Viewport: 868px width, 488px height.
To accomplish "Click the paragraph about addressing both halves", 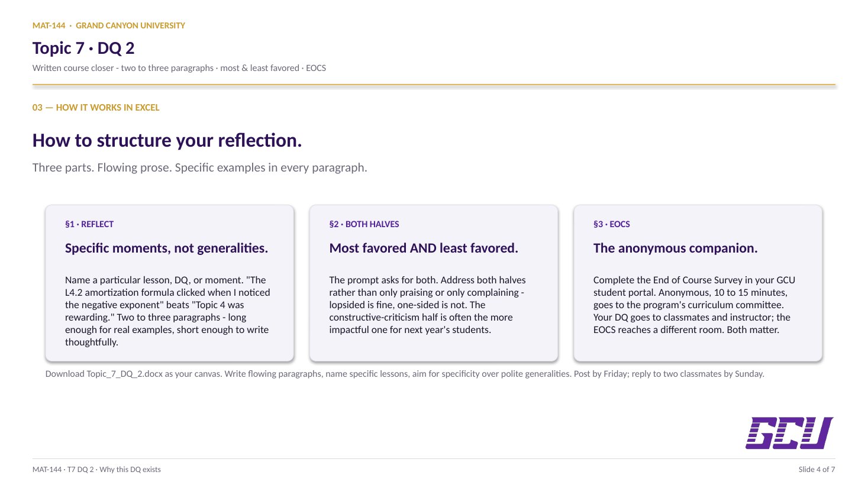I will (x=428, y=305).
